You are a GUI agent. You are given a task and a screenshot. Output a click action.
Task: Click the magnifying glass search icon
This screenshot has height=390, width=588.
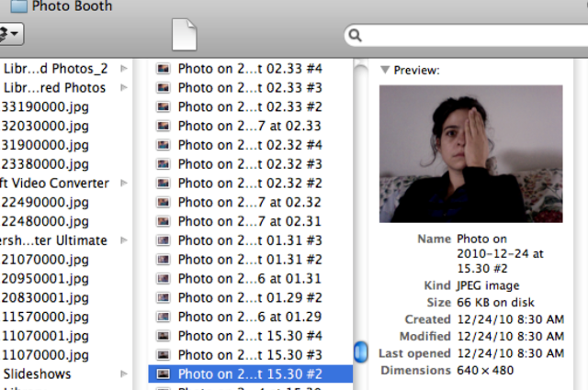click(x=355, y=36)
